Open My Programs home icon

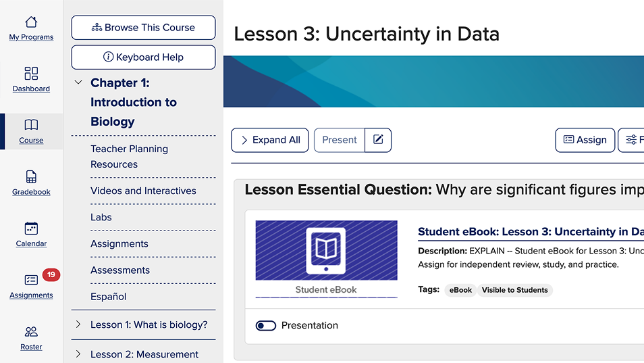31,22
